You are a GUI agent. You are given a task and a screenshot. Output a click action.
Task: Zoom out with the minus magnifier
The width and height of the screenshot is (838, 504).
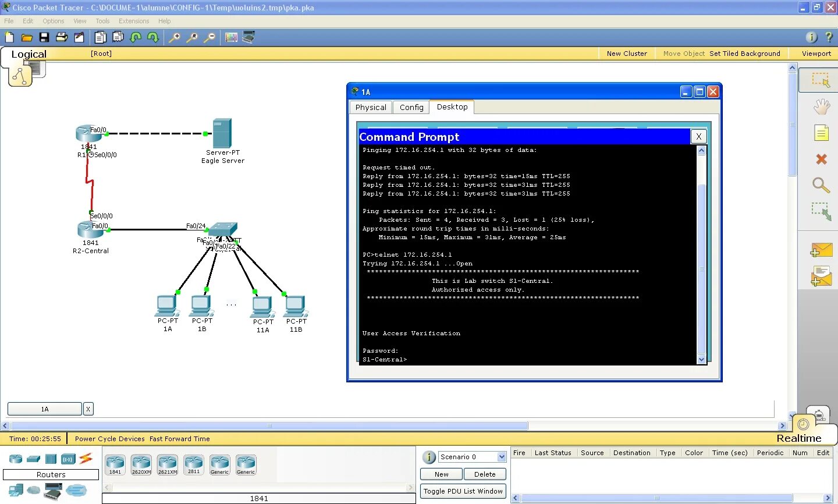[x=210, y=37]
